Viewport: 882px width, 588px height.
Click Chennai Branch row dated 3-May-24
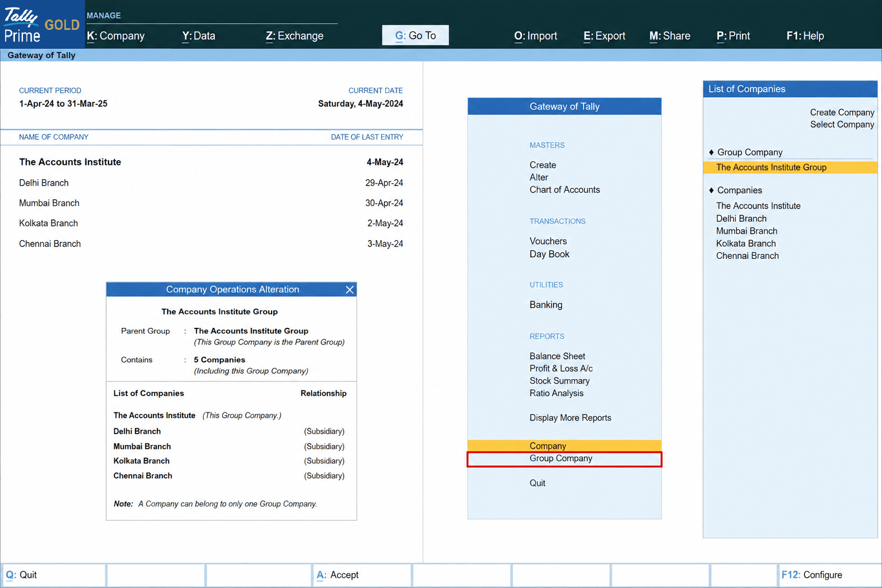pyautogui.click(x=211, y=244)
